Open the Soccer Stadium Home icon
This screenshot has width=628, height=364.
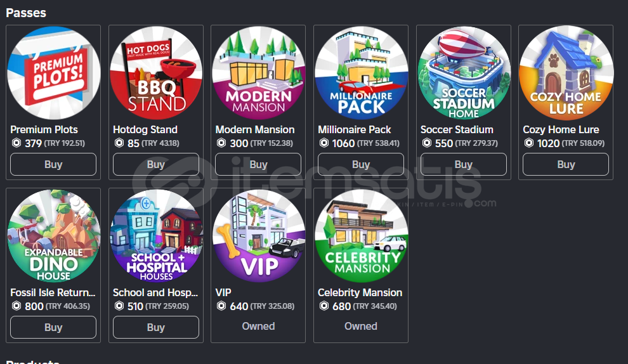[x=464, y=73]
